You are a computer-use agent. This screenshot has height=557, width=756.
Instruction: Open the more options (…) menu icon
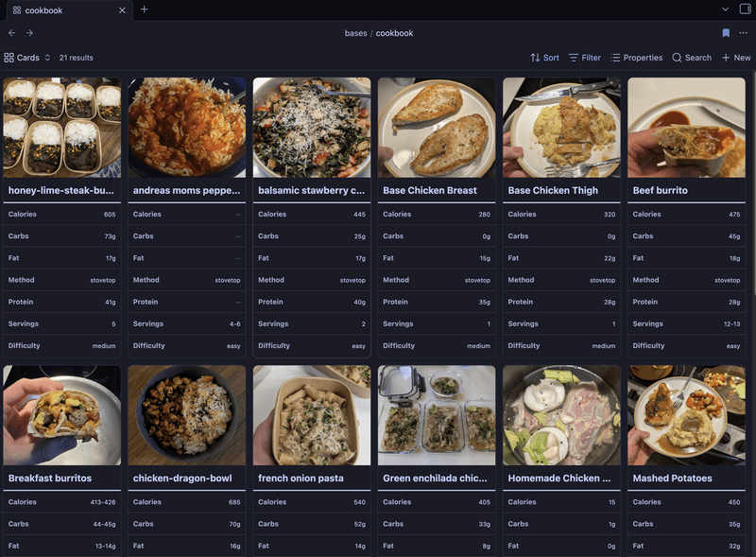coord(745,33)
